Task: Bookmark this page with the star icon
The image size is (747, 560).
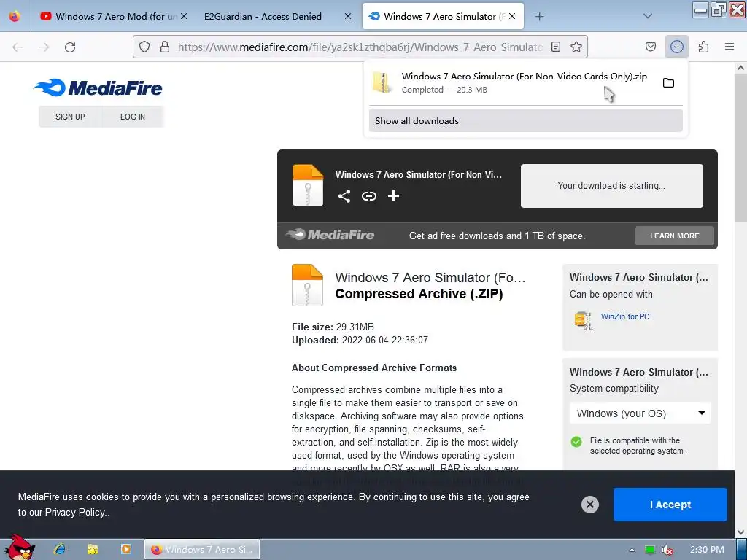Action: (x=576, y=47)
